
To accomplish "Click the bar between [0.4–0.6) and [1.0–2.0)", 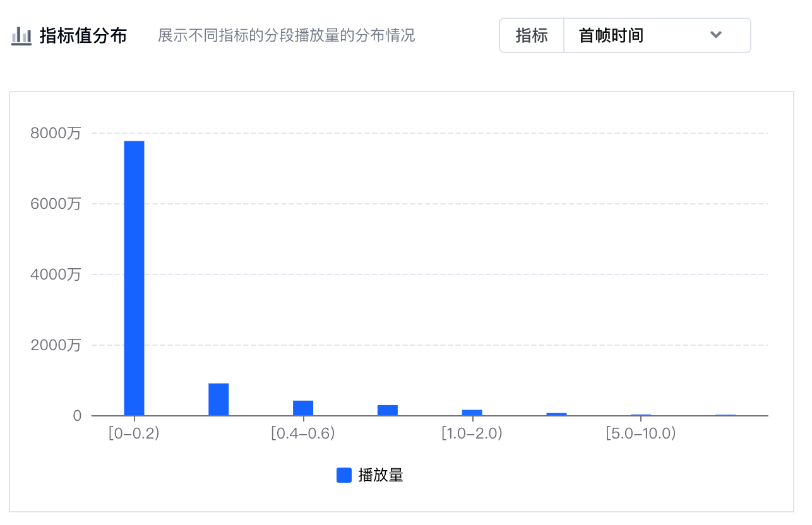I will point(388,410).
